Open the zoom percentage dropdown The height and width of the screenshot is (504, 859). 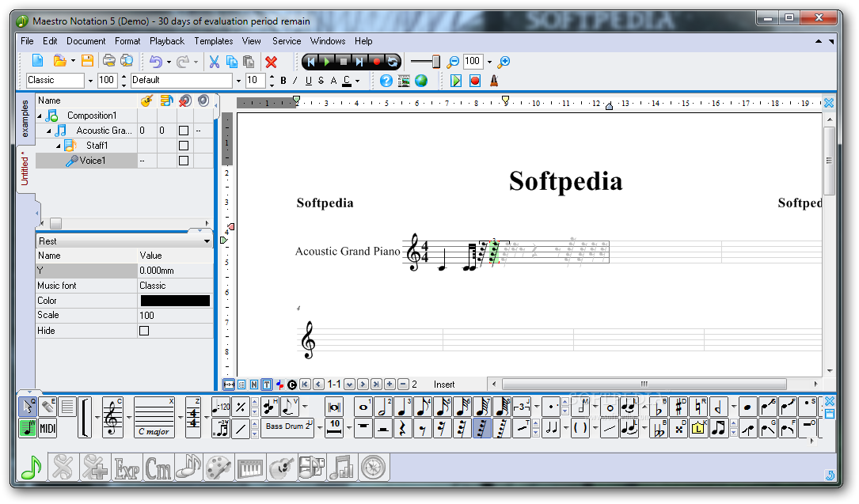pyautogui.click(x=489, y=62)
